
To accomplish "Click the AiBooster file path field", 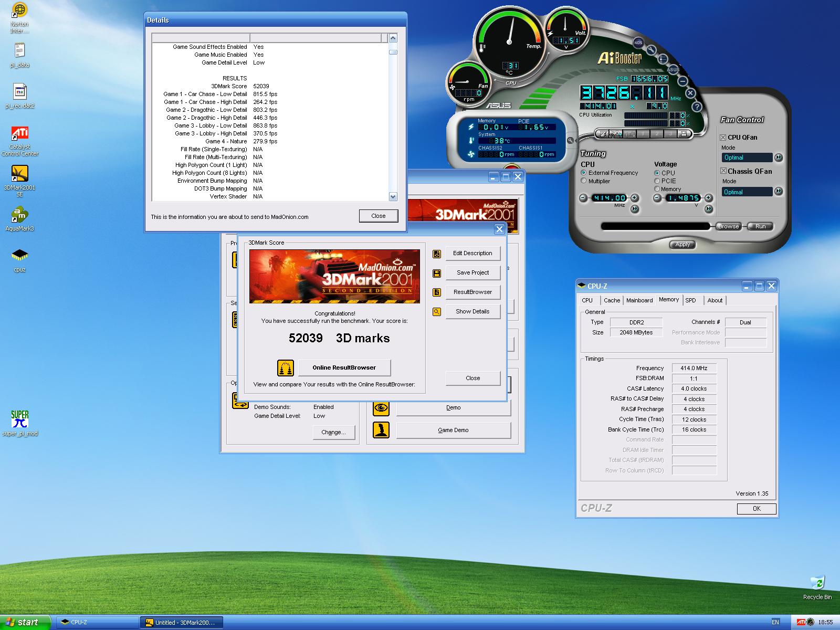I will click(656, 226).
